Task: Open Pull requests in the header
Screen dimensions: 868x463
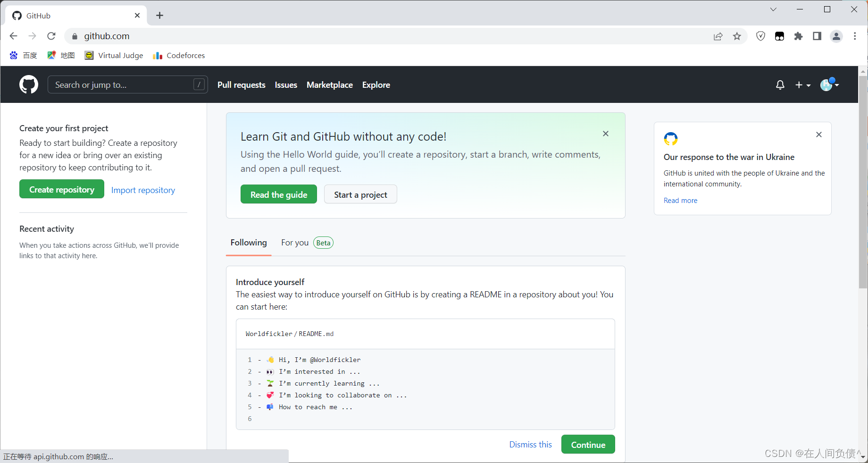Action: [242, 85]
